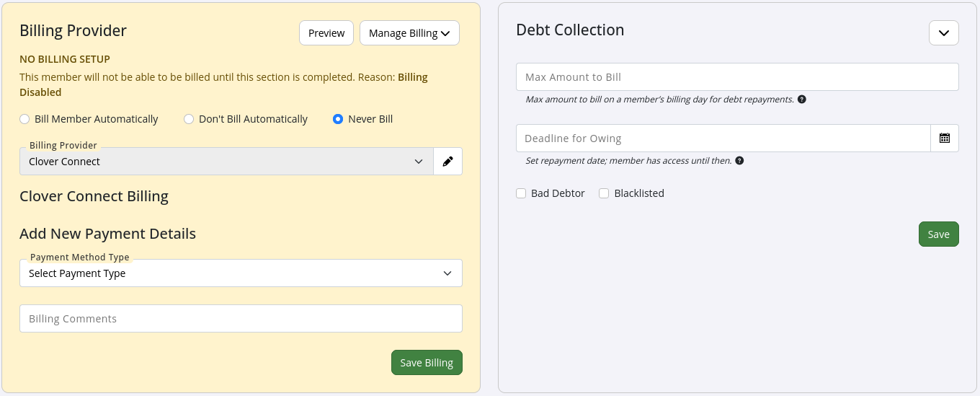The height and width of the screenshot is (396, 980).
Task: Select Don't Bill Automatically radio option
Action: pyautogui.click(x=189, y=119)
